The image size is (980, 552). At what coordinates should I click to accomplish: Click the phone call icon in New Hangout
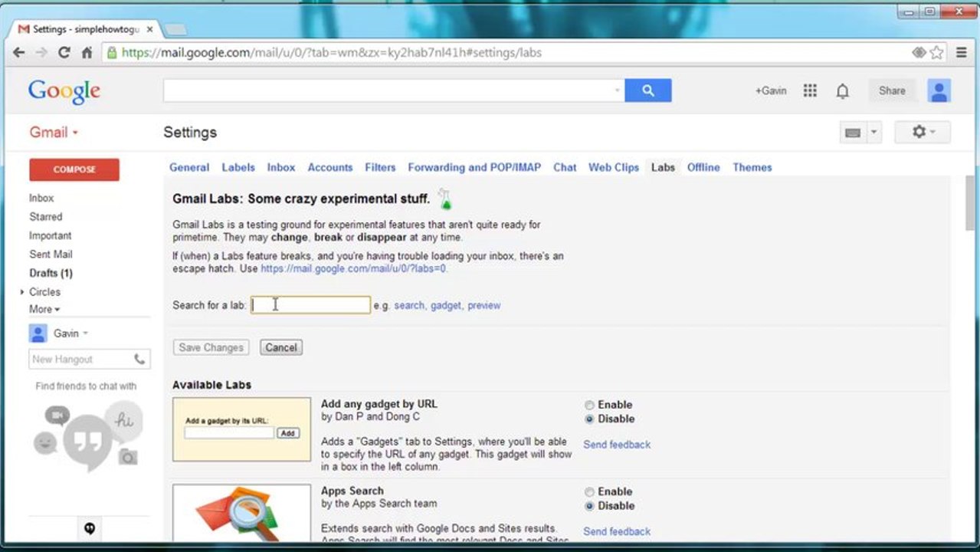coord(139,359)
